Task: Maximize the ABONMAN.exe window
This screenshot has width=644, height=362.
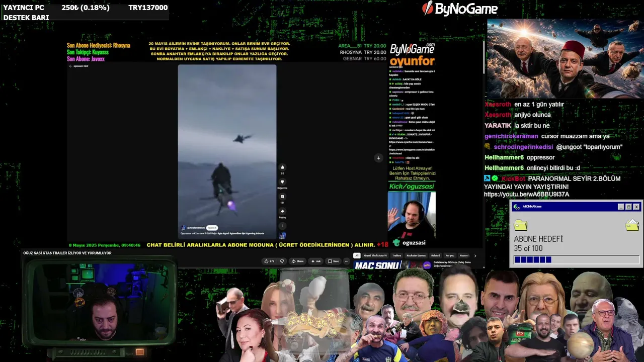Action: [x=628, y=207]
